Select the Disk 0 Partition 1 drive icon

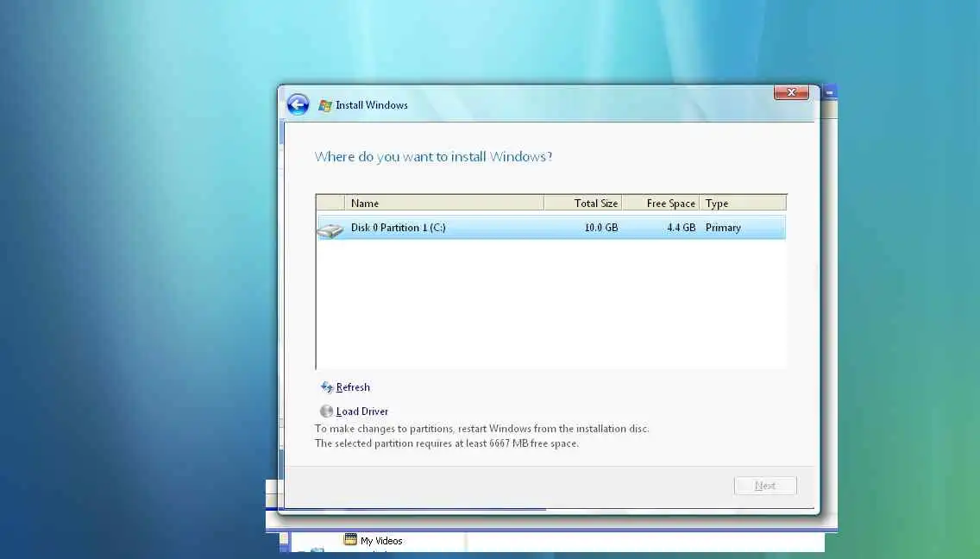pos(330,230)
